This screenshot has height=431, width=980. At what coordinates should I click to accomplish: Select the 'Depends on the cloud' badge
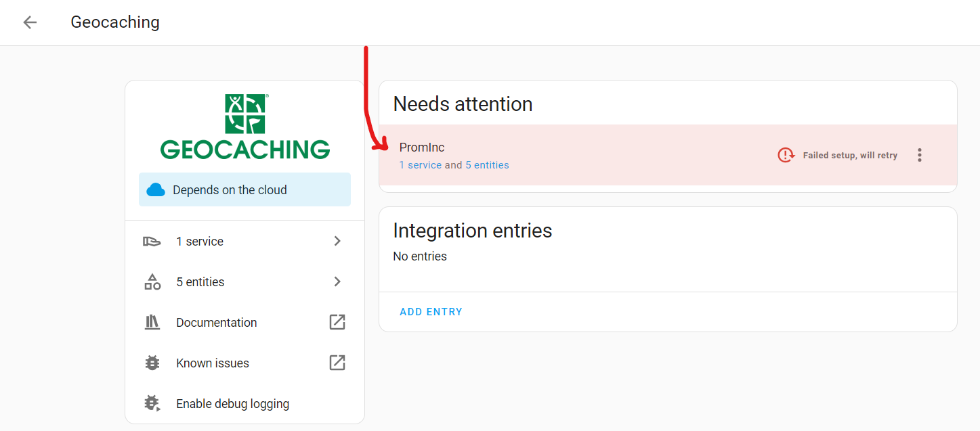pyautogui.click(x=244, y=189)
